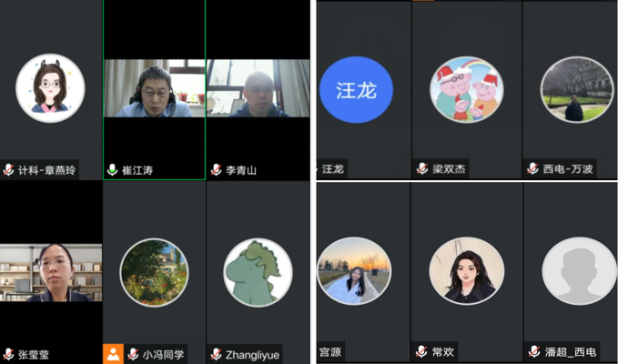Image resolution: width=618 pixels, height=364 pixels.
Task: Select 崔江涛's active speaker video tile
Action: pyautogui.click(x=154, y=88)
